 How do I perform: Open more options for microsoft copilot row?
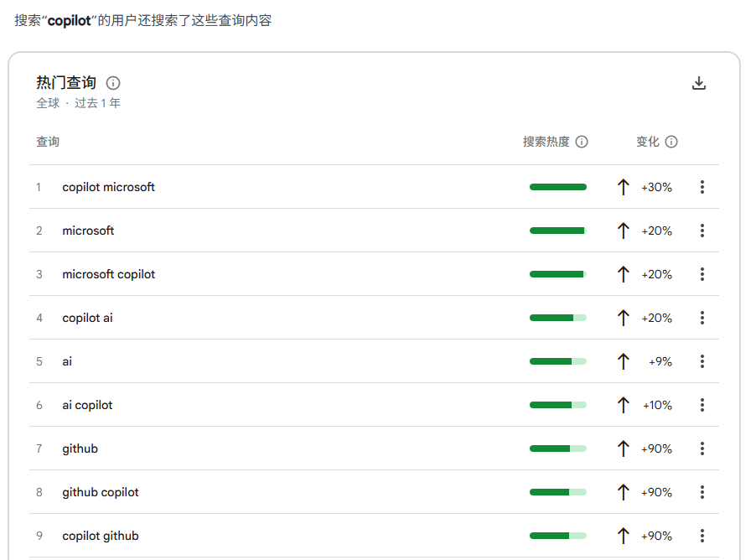(702, 274)
